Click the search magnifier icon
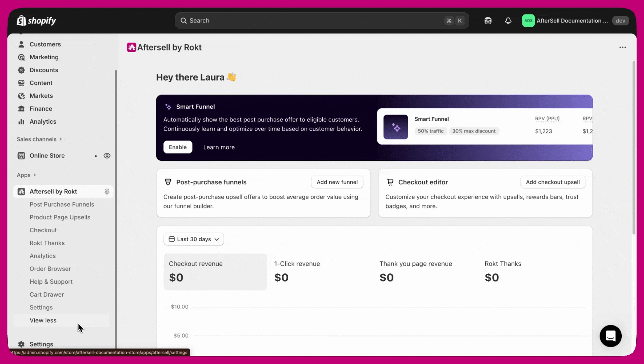This screenshot has height=364, width=644. [183, 21]
